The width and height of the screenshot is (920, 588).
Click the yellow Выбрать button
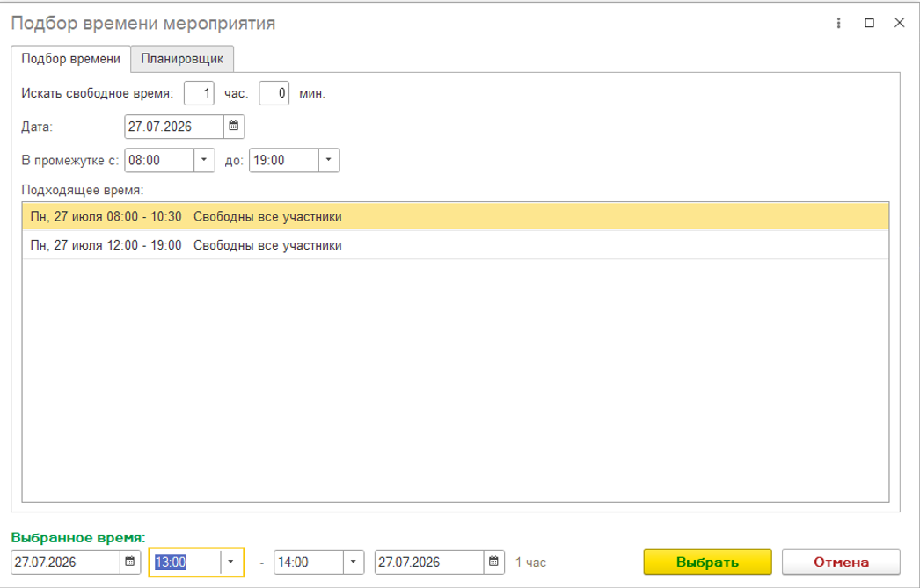[707, 563]
